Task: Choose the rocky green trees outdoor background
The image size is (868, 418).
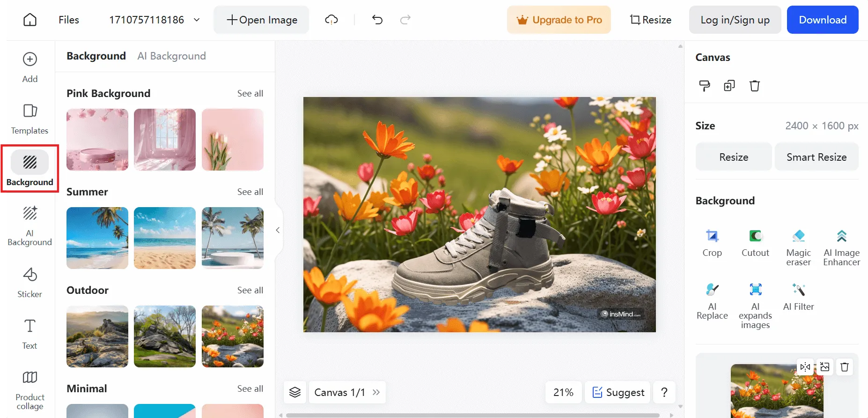Action: [165, 336]
